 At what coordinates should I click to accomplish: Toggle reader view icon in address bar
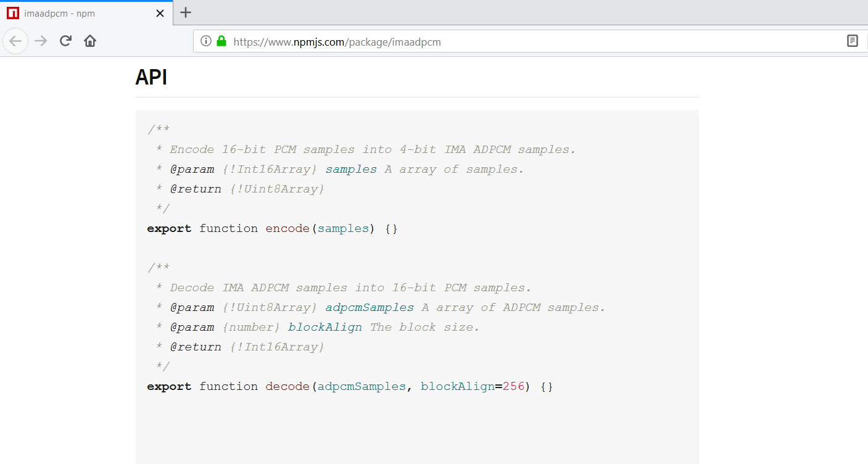tap(852, 41)
